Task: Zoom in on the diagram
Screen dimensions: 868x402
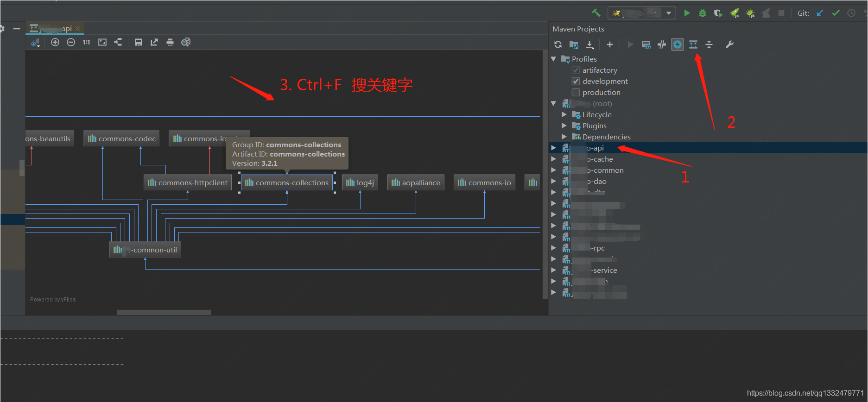Action: coord(55,42)
